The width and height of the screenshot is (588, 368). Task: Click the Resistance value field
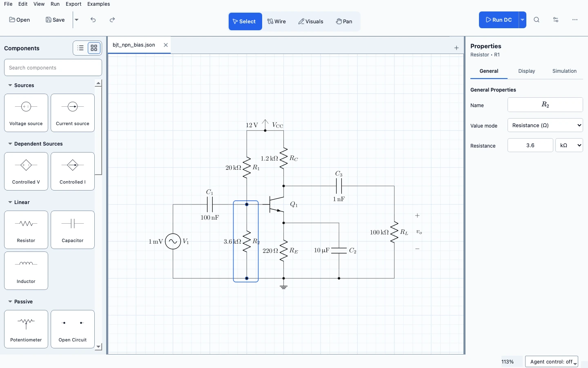(x=530, y=145)
